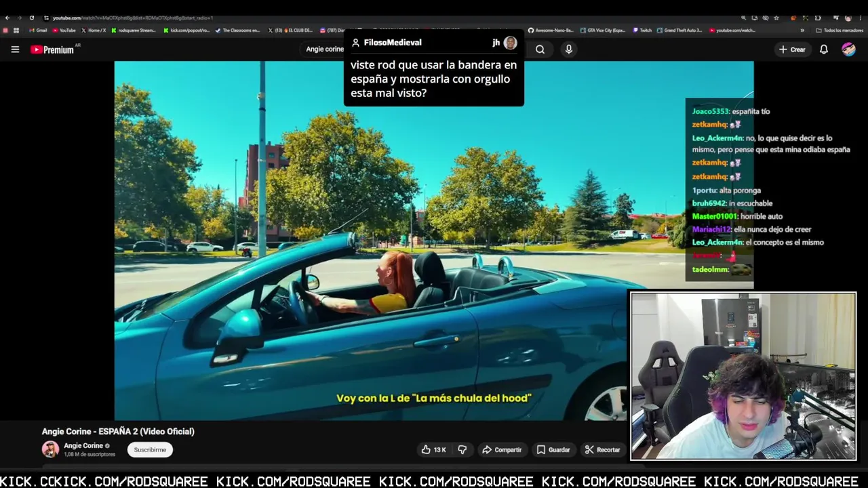Open The Classrooms bookmark
868x488 pixels.
[x=237, y=30]
